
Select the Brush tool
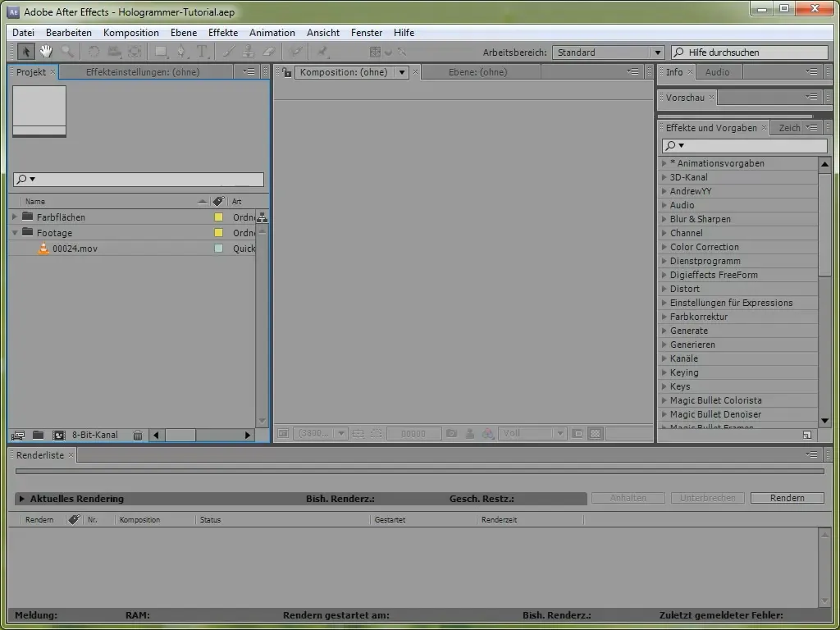229,52
